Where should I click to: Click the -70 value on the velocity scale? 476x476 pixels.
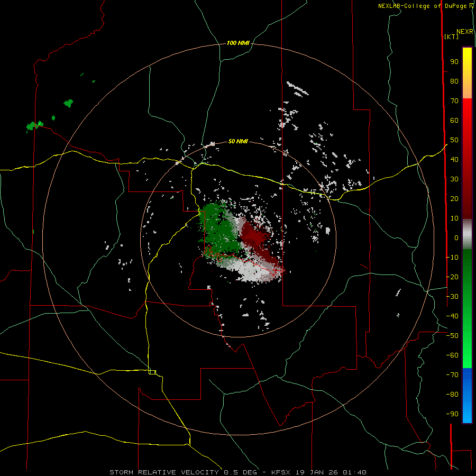[x=452, y=375]
